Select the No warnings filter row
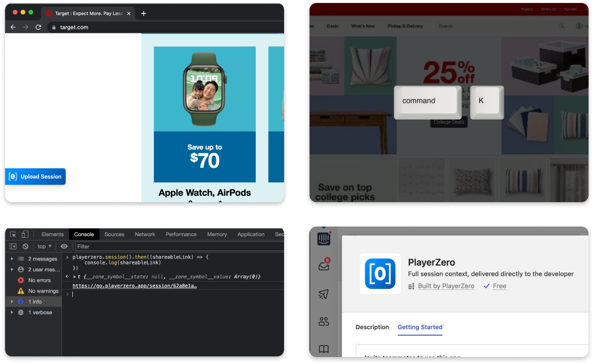The image size is (594, 364). coord(34,291)
